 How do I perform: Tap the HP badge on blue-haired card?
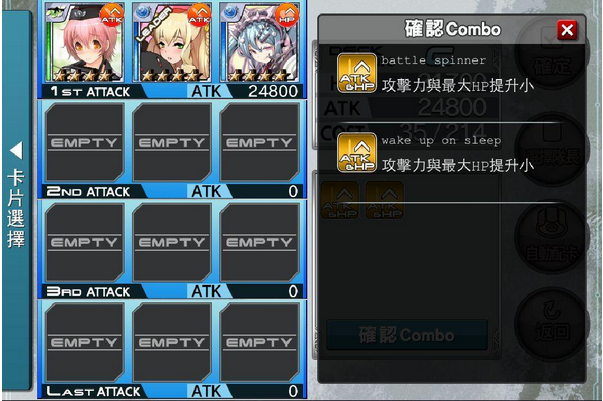(287, 15)
